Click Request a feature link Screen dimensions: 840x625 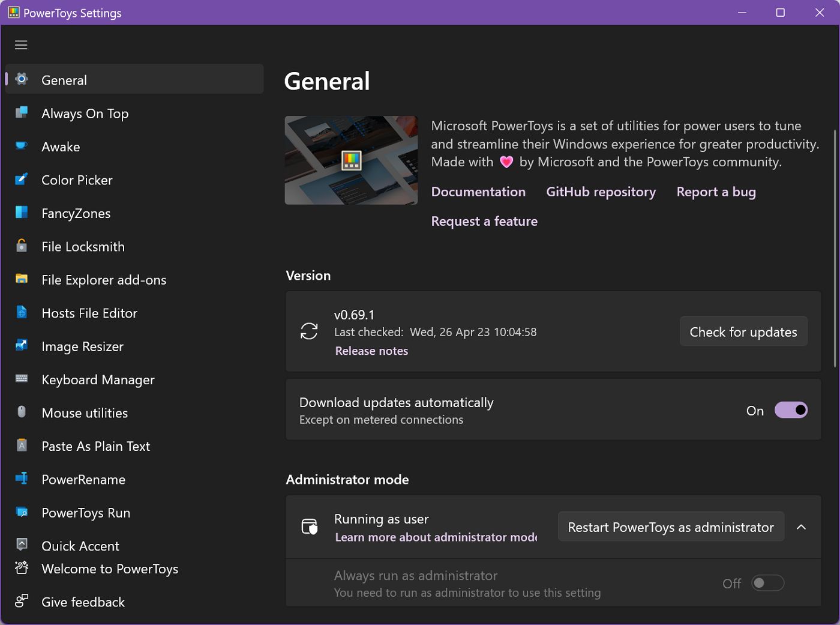pos(484,222)
